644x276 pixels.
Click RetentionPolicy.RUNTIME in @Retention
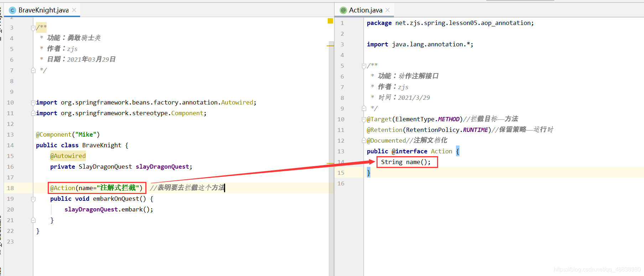pos(447,130)
